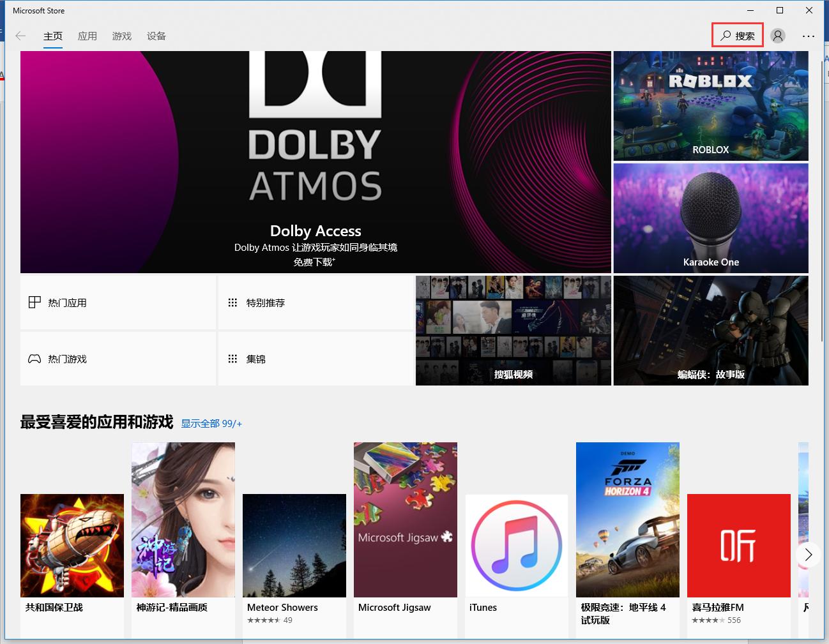This screenshot has height=644, width=829.
Task: Click the right chevron to reveal more apps
Action: click(x=807, y=555)
